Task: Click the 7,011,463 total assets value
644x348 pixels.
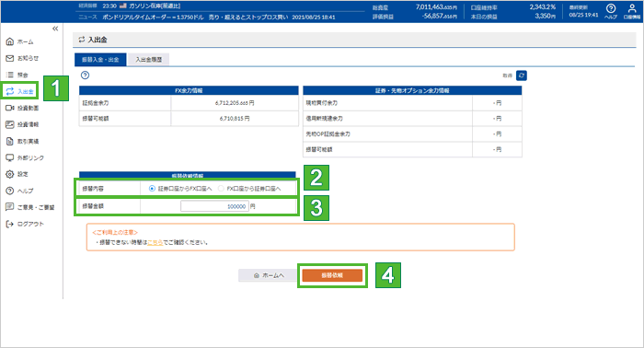Action: pyautogui.click(x=436, y=7)
